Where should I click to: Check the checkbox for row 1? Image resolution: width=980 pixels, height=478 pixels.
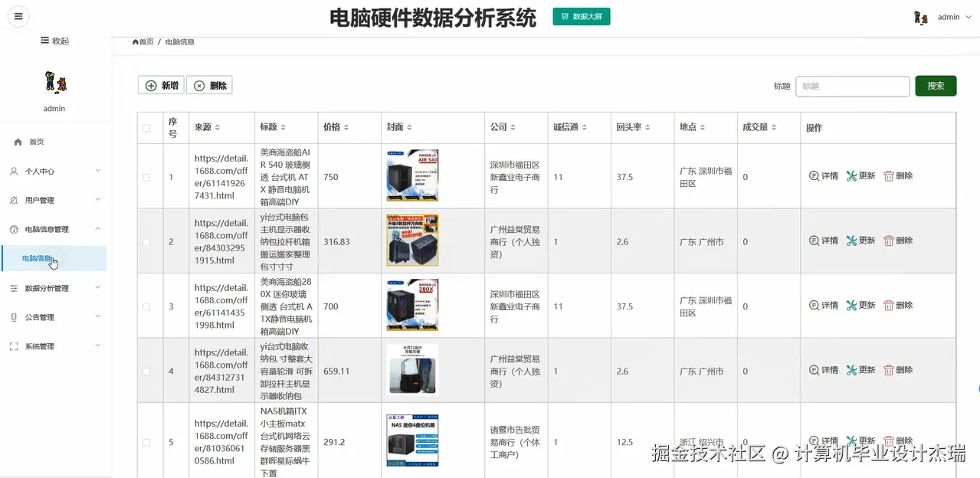146,177
